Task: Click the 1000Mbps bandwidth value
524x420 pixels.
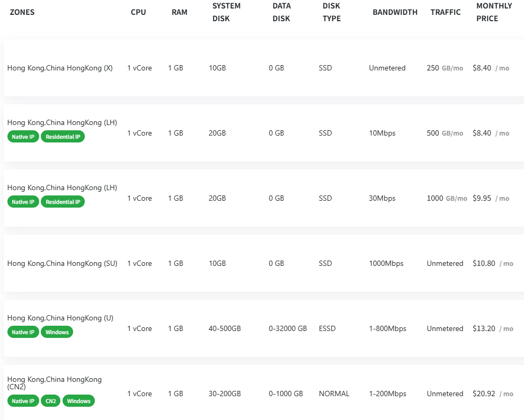Action: pos(386,263)
